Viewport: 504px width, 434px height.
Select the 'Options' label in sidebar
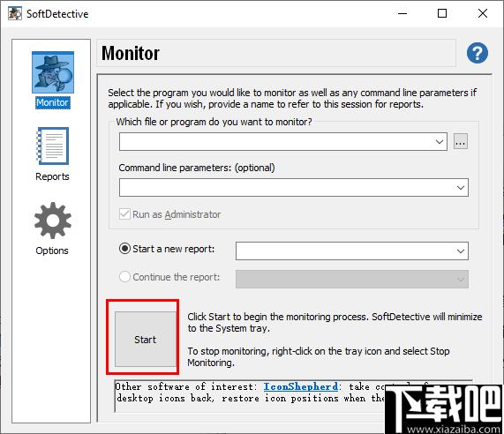(52, 251)
